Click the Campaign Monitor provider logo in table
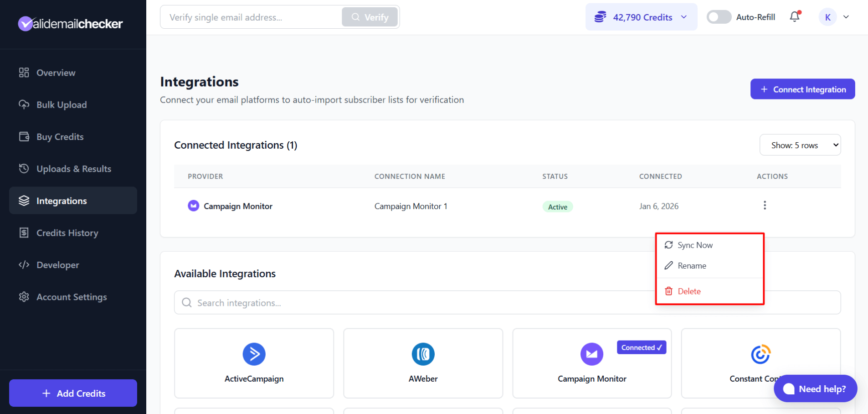This screenshot has height=414, width=868. coord(193,206)
